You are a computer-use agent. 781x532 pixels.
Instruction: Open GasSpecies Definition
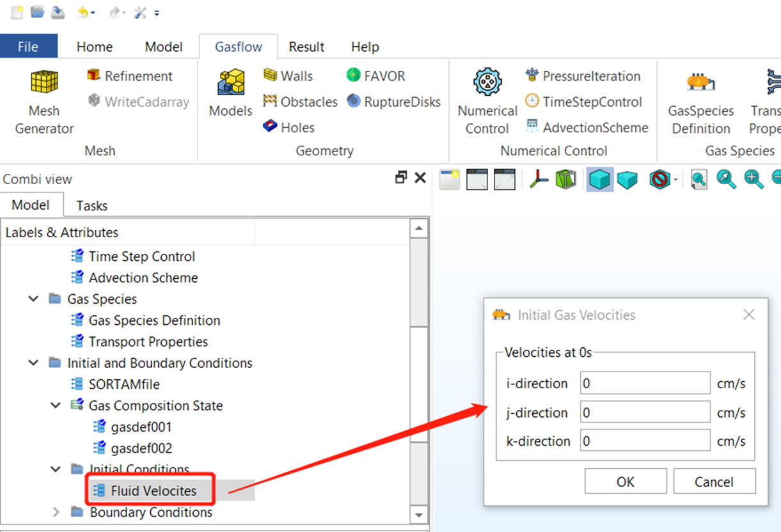(x=701, y=102)
